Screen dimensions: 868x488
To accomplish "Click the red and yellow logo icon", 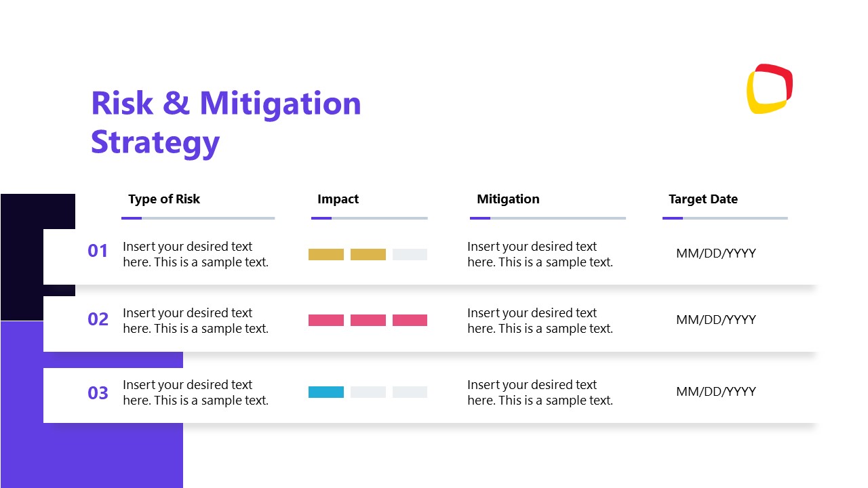I will click(770, 89).
